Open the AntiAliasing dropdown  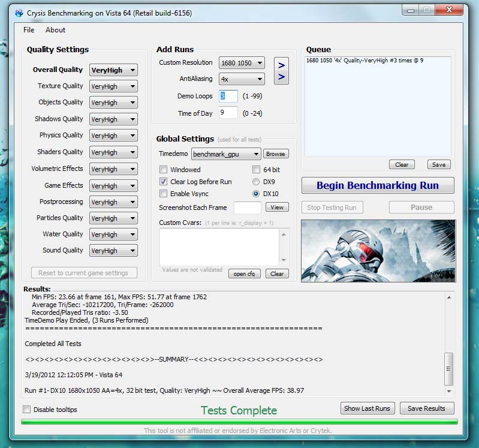(242, 79)
